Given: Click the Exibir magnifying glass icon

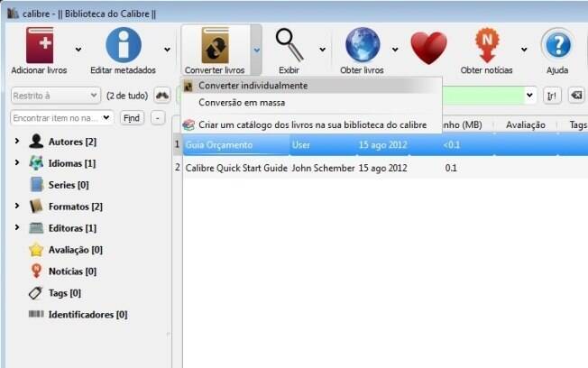Looking at the screenshot, I should [289, 45].
